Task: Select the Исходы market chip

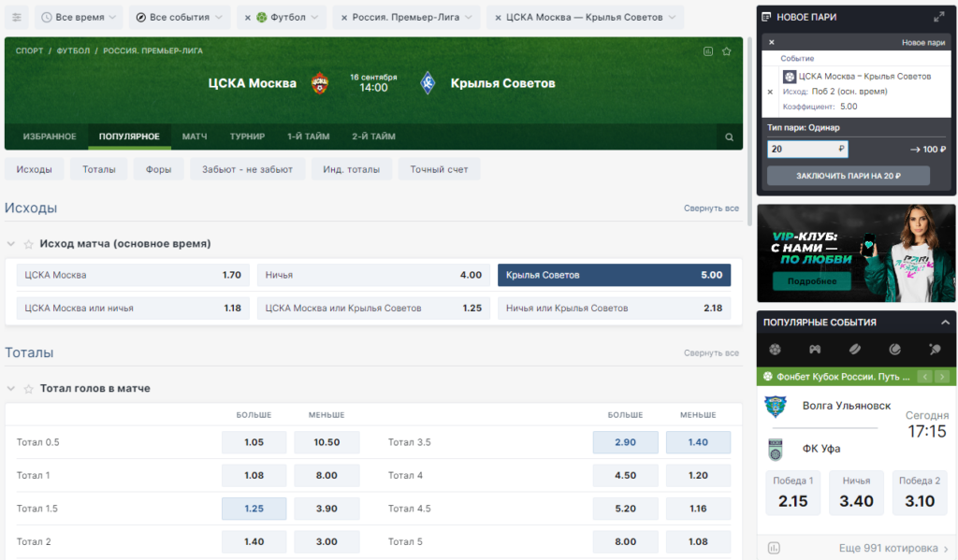Action: coord(35,169)
